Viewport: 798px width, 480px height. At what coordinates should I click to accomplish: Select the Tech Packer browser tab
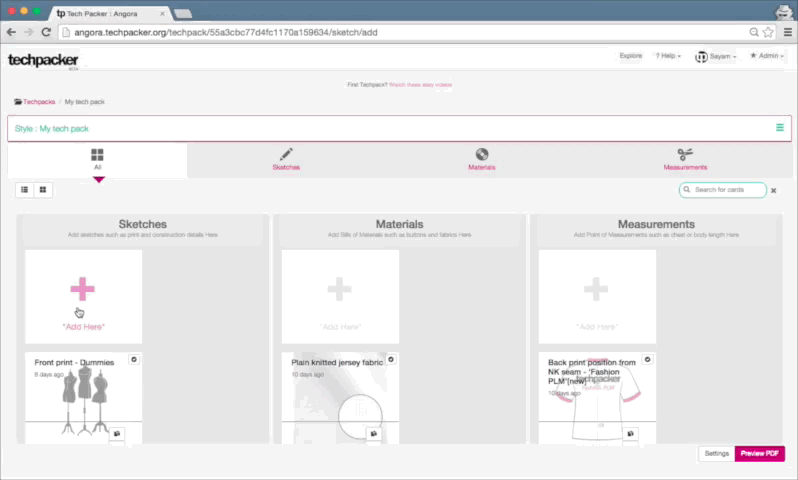coord(109,14)
